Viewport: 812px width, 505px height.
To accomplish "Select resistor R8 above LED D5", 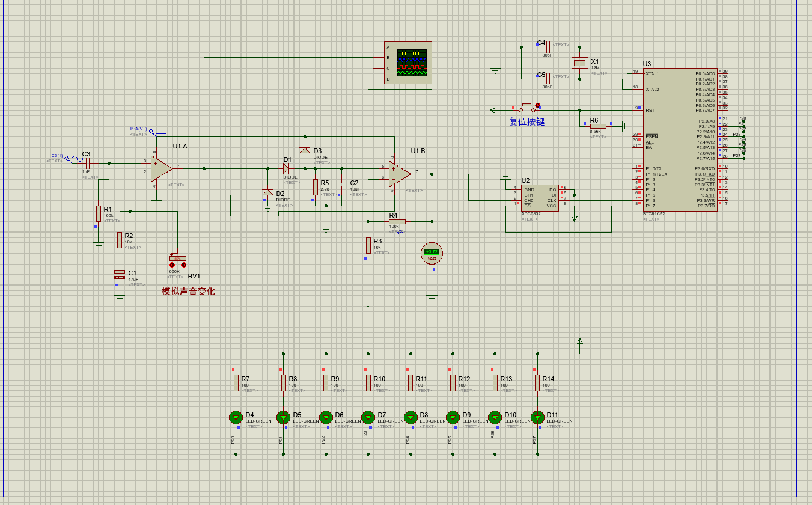I will pyautogui.click(x=284, y=383).
